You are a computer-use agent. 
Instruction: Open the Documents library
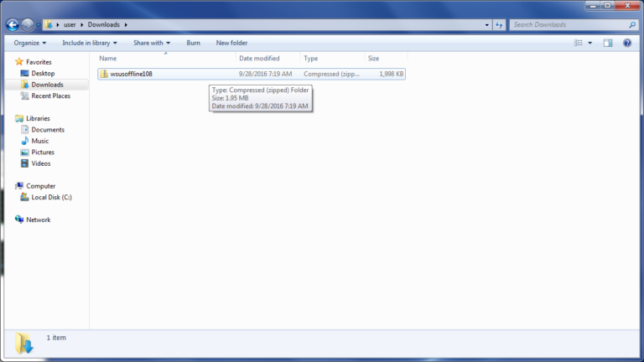click(48, 129)
